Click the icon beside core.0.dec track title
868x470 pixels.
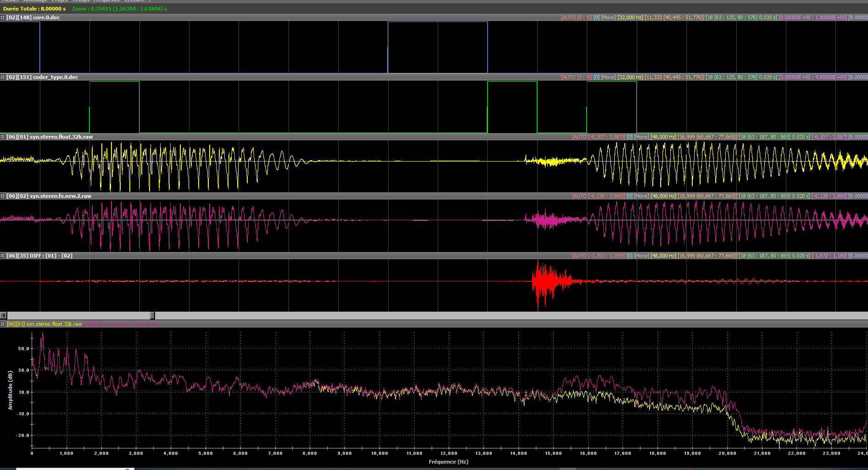tap(3, 17)
